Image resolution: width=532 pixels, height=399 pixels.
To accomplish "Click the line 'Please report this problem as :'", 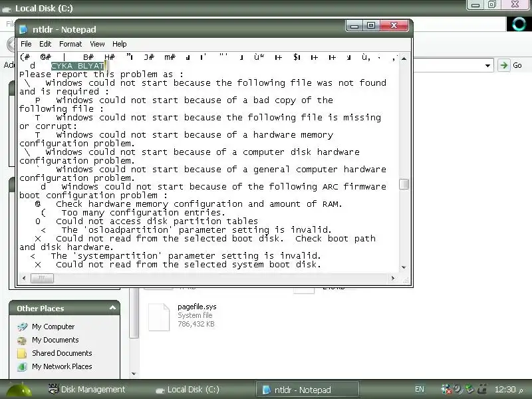I will (x=101, y=74).
